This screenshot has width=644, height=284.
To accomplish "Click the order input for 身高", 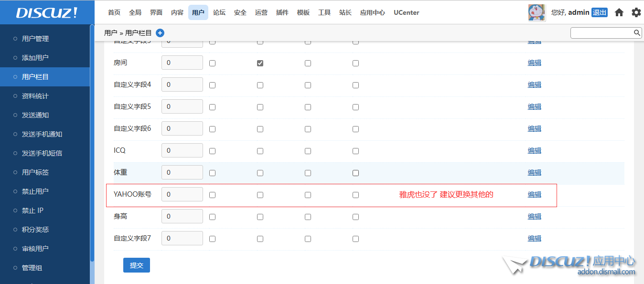I will tap(182, 217).
